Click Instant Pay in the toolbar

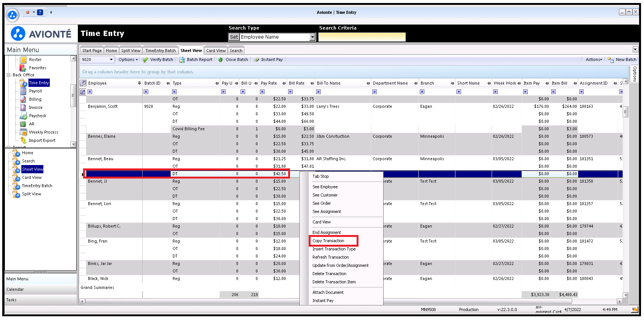268,60
